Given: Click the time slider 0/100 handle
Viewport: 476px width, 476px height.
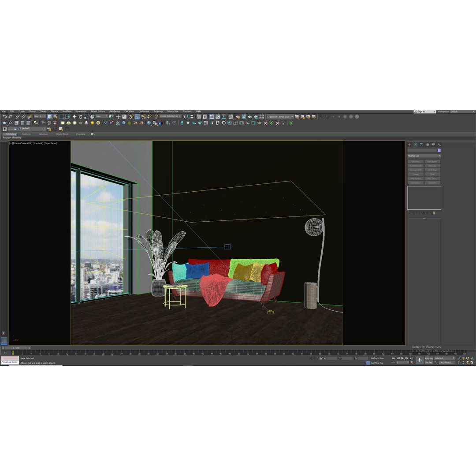Looking at the screenshot, I should tap(16, 348).
